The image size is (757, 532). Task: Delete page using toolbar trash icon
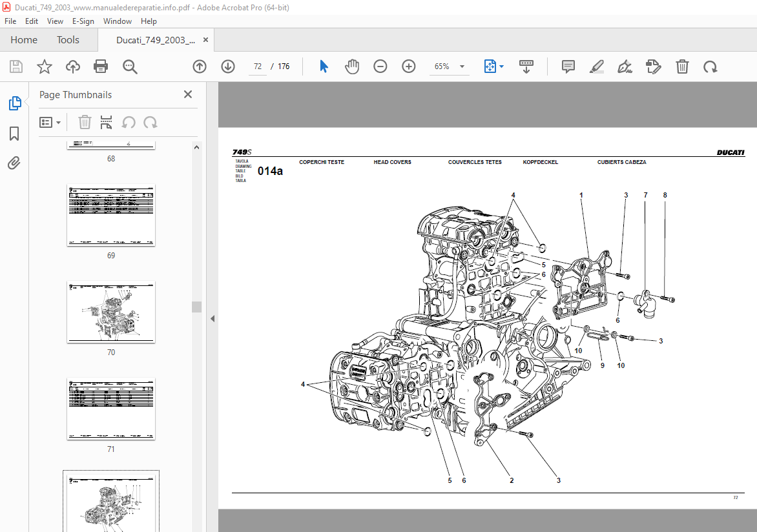click(682, 66)
